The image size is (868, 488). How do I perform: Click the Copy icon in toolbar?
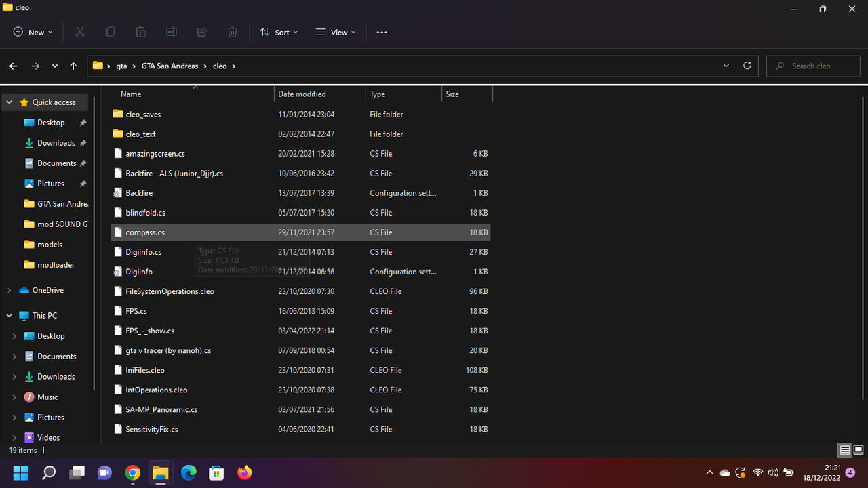[x=111, y=32]
